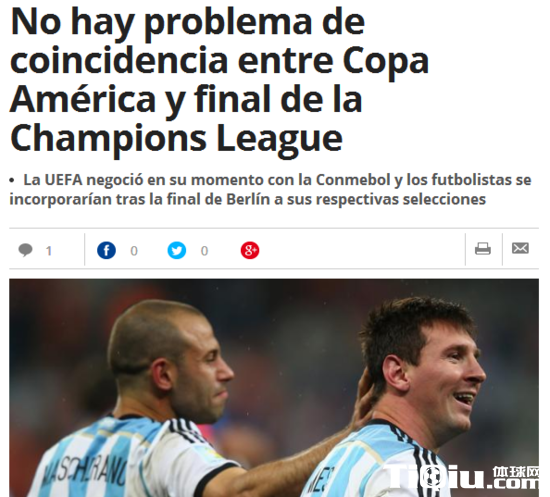This screenshot has width=550, height=497.
Task: Share article via Facebook icon
Action: pyautogui.click(x=106, y=250)
